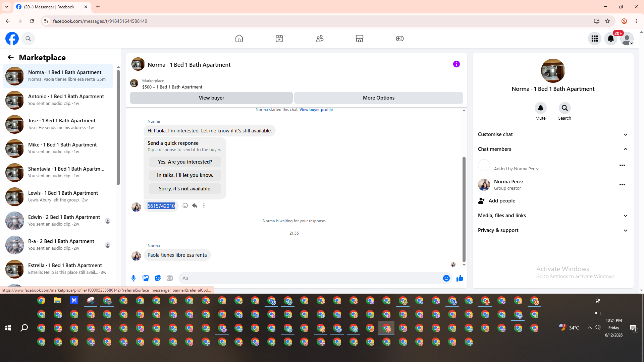Viewport: 644px width, 362px height.
Task: Search in conversation
Action: 565,108
